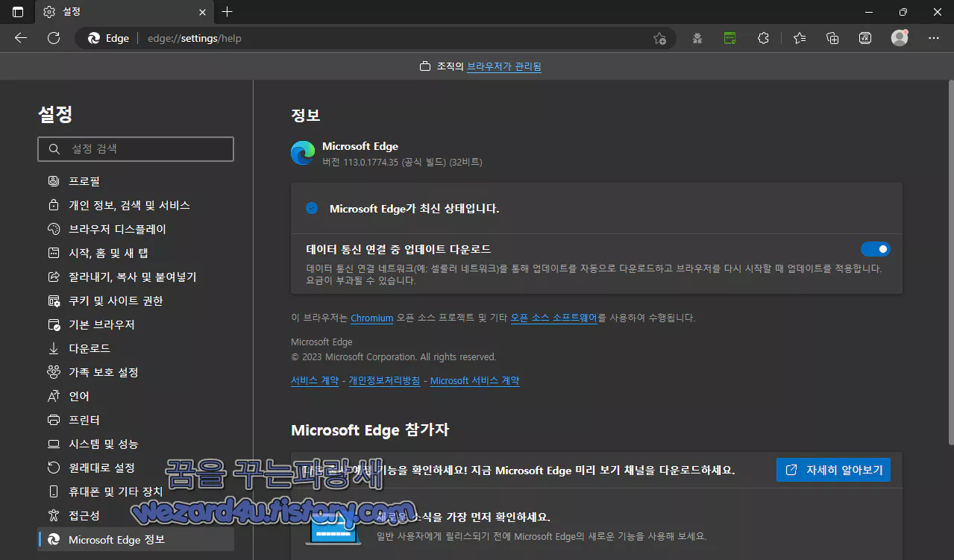Open 잘라내기, 복사 및 붙여넣기 settings
Viewport: 954px width, 560px height.
pos(136,277)
